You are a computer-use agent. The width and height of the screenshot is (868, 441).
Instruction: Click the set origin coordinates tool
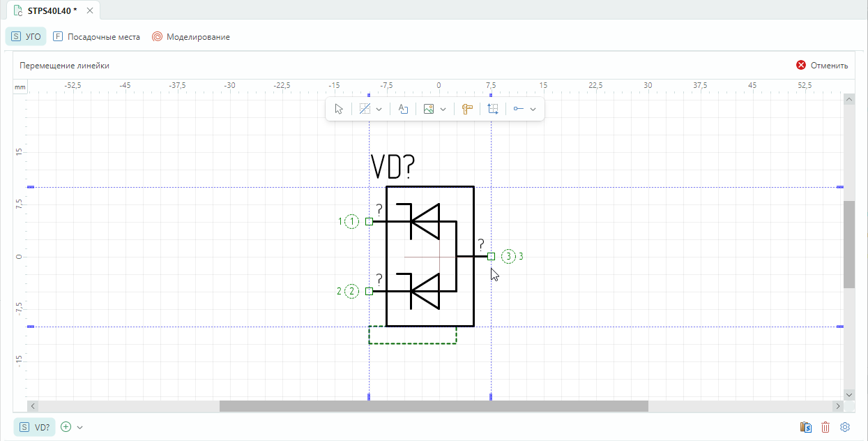(x=494, y=109)
